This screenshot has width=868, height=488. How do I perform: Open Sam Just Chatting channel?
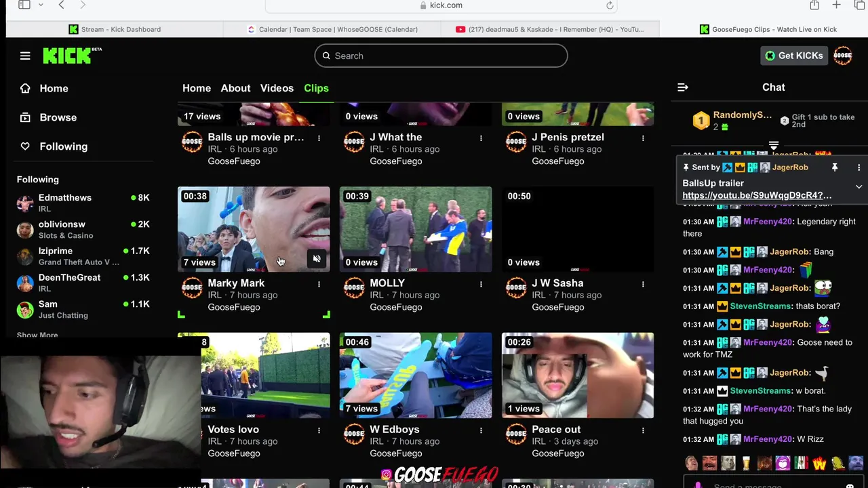pyautogui.click(x=83, y=309)
